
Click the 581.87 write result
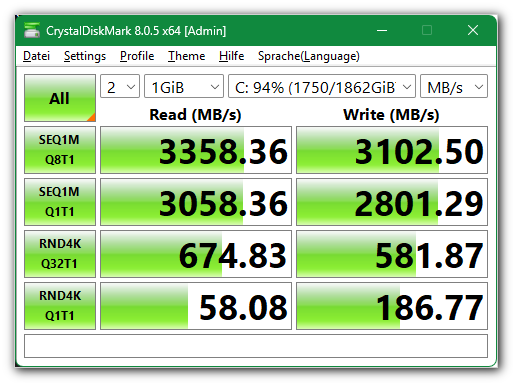[392, 254]
